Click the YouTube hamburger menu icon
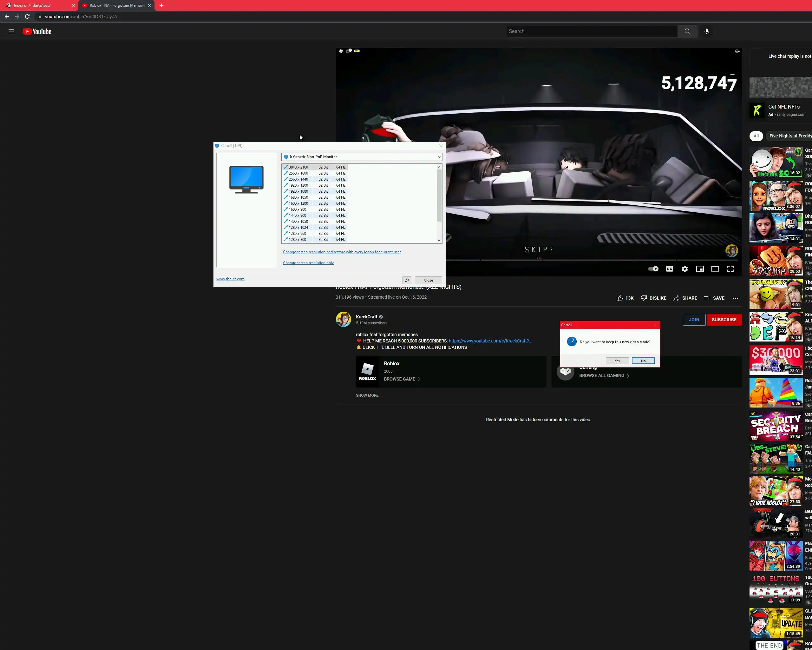The width and height of the screenshot is (812, 650). point(11,32)
